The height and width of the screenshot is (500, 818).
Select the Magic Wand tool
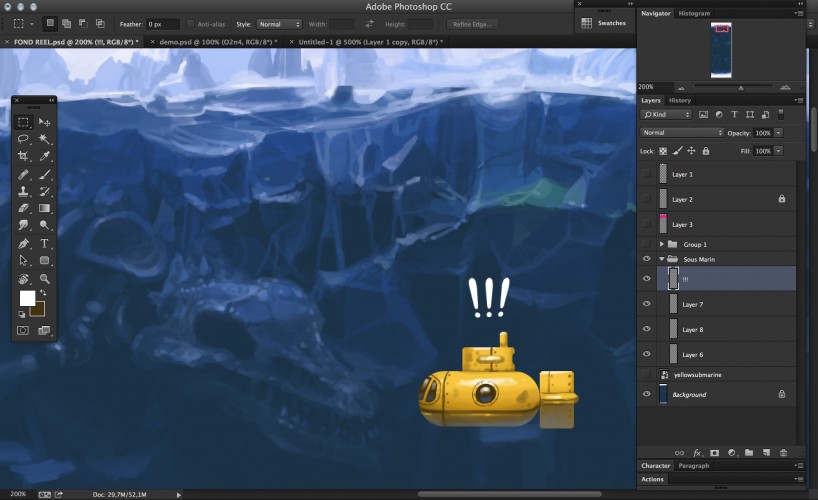(x=44, y=139)
